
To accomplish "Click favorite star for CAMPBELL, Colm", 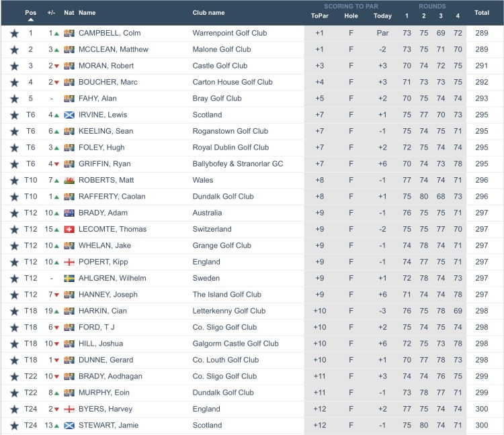I will [14, 33].
